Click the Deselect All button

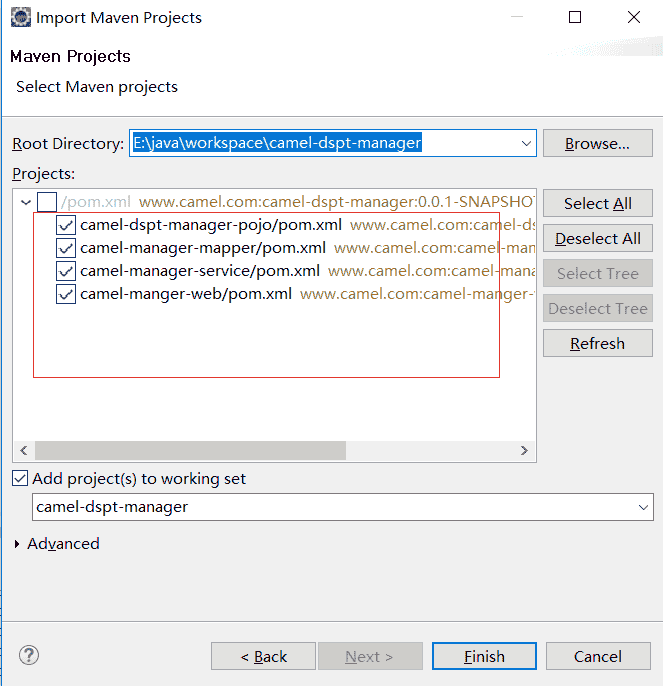(598, 238)
